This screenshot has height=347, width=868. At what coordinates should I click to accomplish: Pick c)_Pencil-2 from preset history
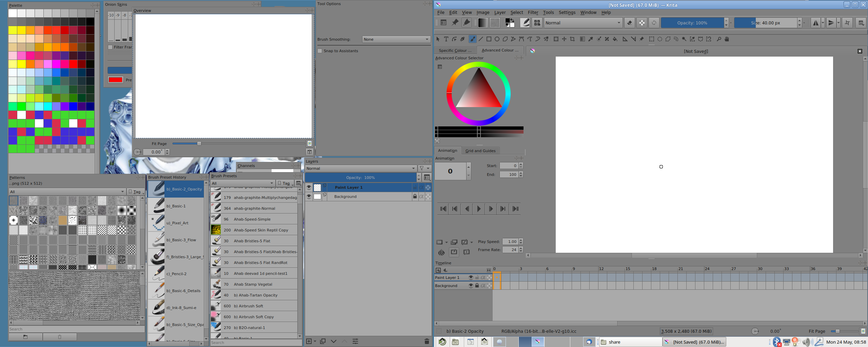point(176,274)
